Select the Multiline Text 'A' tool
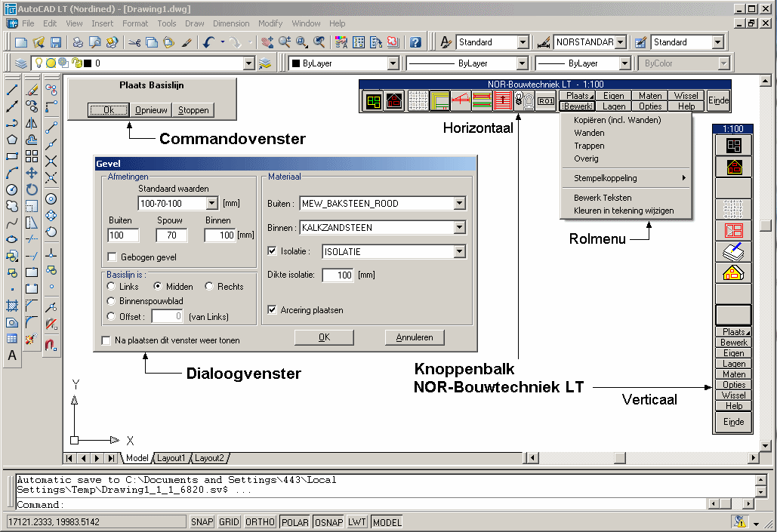 12,355
